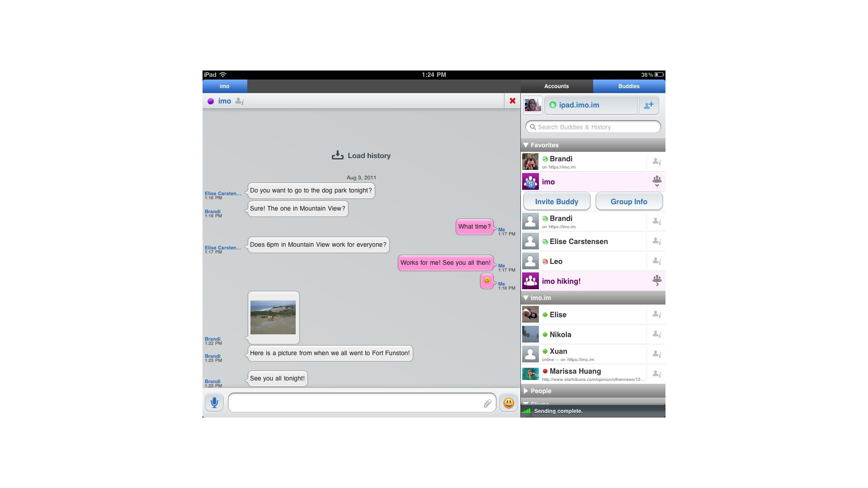Close the imo chat with red X
Viewport: 868px width, 488px height.
[x=513, y=101]
